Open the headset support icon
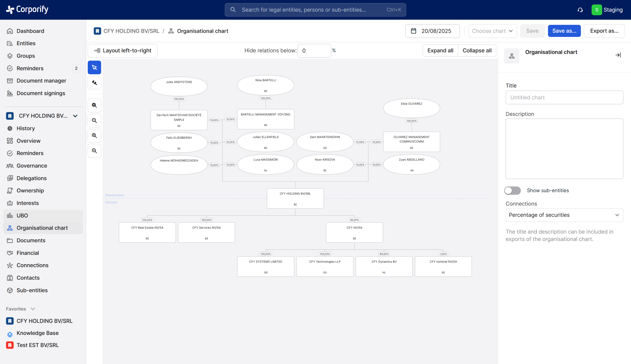631x364 pixels. (580, 10)
